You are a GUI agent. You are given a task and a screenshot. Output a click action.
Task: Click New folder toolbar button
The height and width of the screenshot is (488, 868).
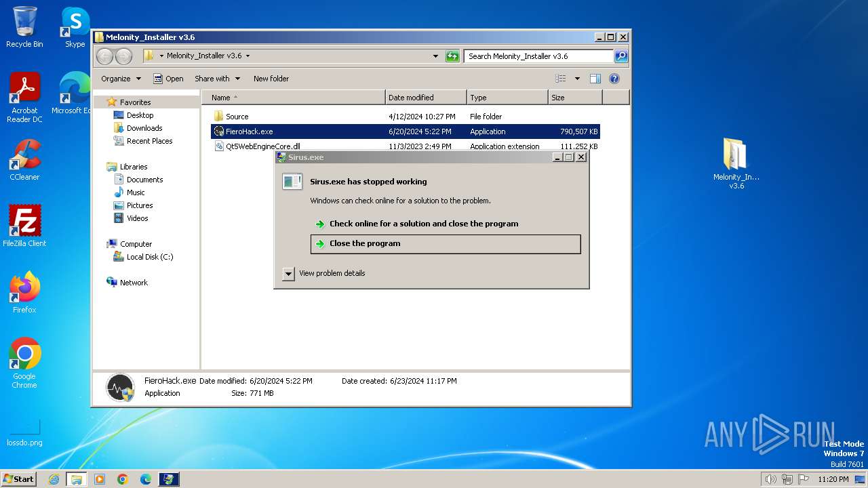271,79
